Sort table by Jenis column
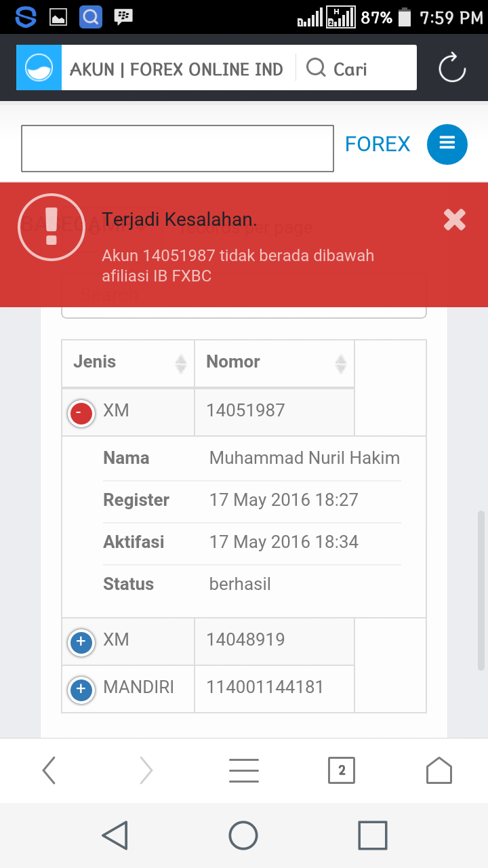The height and width of the screenshot is (868, 488). coord(127,363)
